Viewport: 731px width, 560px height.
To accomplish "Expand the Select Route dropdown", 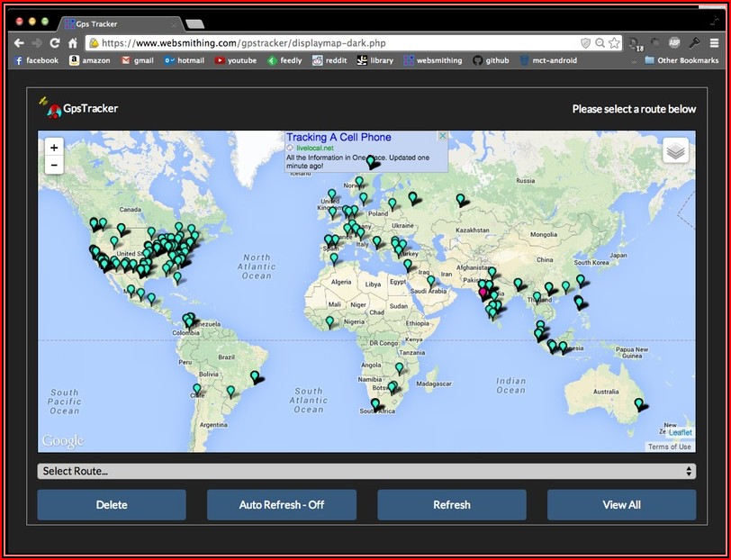I will 366,471.
